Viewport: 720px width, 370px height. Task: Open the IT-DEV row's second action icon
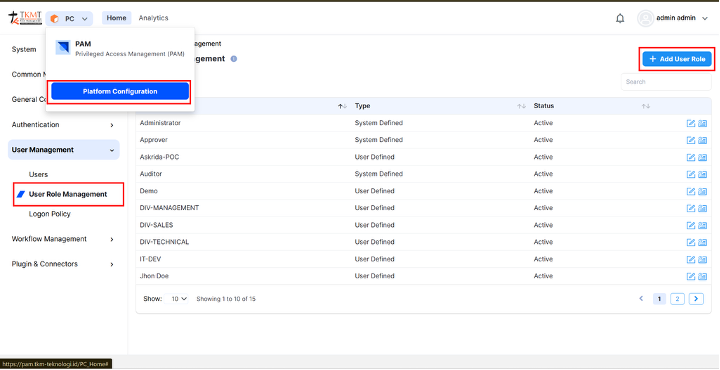702,259
